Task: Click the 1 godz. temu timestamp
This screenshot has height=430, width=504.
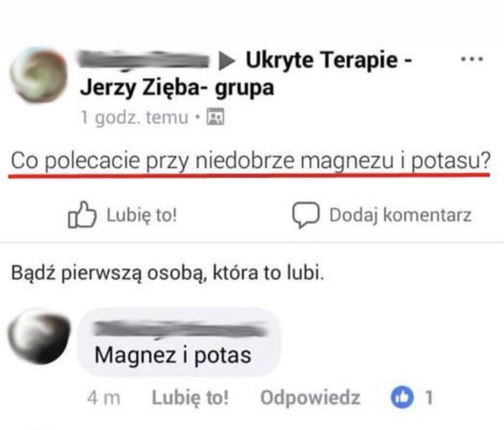Action: (135, 118)
